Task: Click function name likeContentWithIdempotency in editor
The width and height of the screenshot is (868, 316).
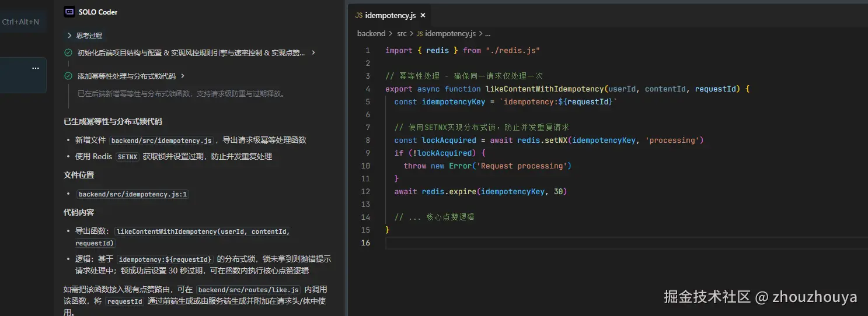Action: (544, 89)
